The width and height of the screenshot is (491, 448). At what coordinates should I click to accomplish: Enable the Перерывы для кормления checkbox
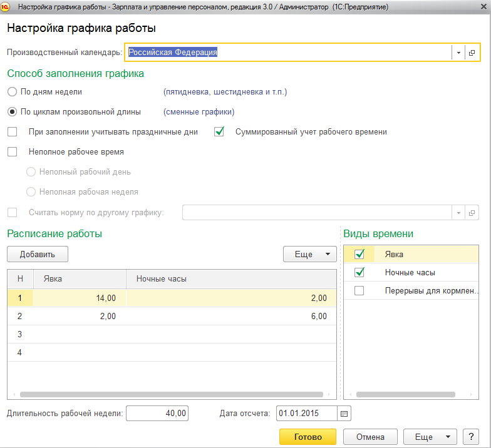[359, 290]
